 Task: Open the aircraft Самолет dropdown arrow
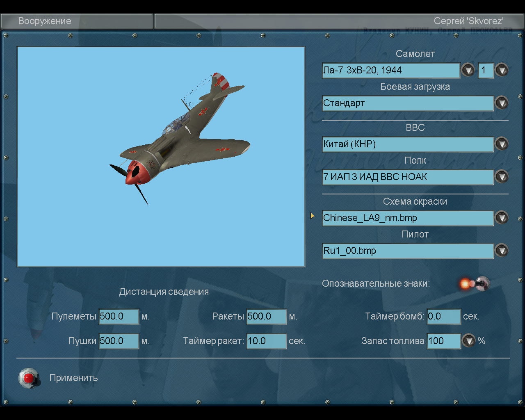(x=468, y=70)
